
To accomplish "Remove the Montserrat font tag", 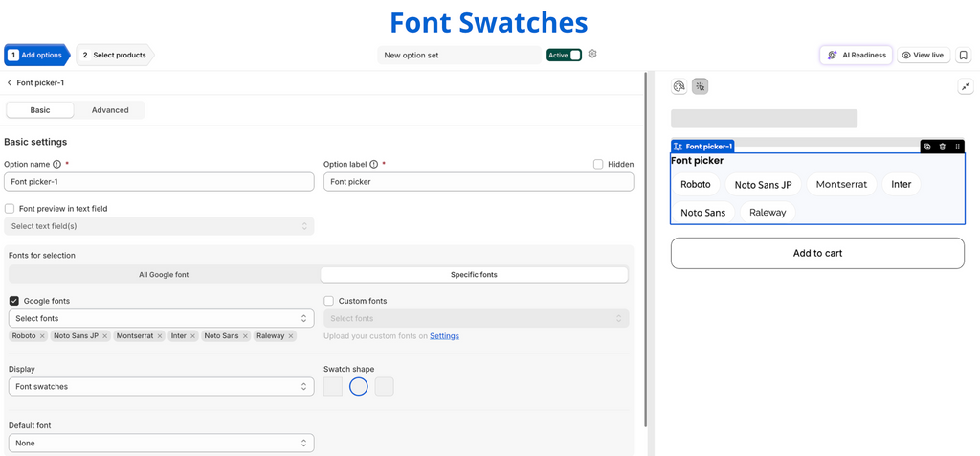I will pyautogui.click(x=160, y=336).
